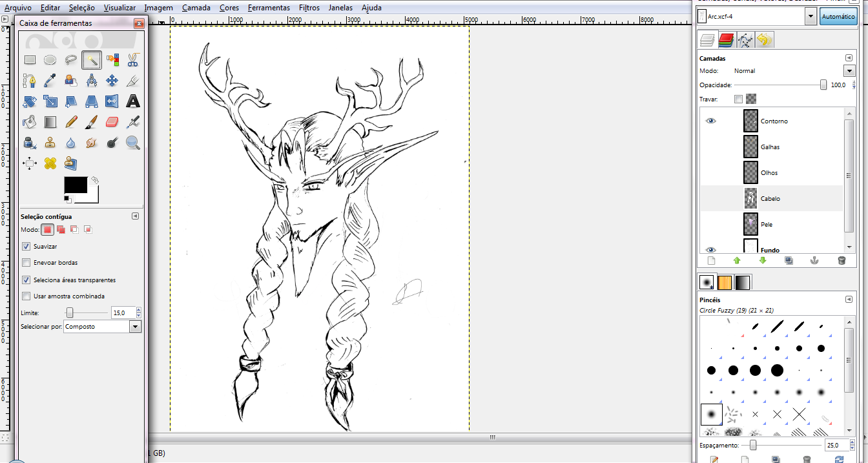Uncheck the Suavizar checkbox
The width and height of the screenshot is (868, 463).
click(26, 247)
